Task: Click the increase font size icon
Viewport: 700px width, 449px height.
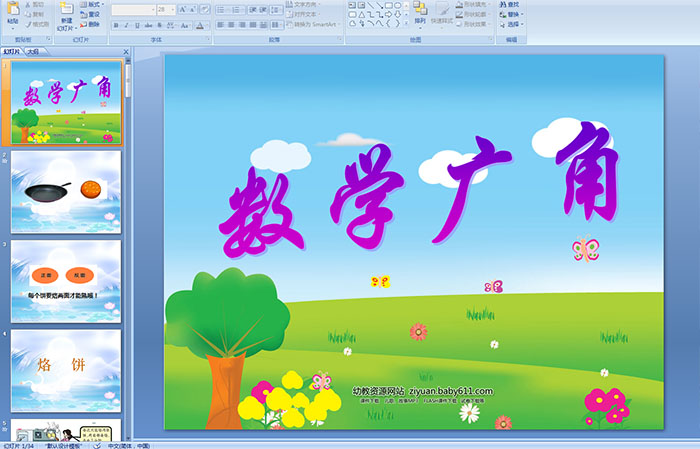Action: pos(182,10)
